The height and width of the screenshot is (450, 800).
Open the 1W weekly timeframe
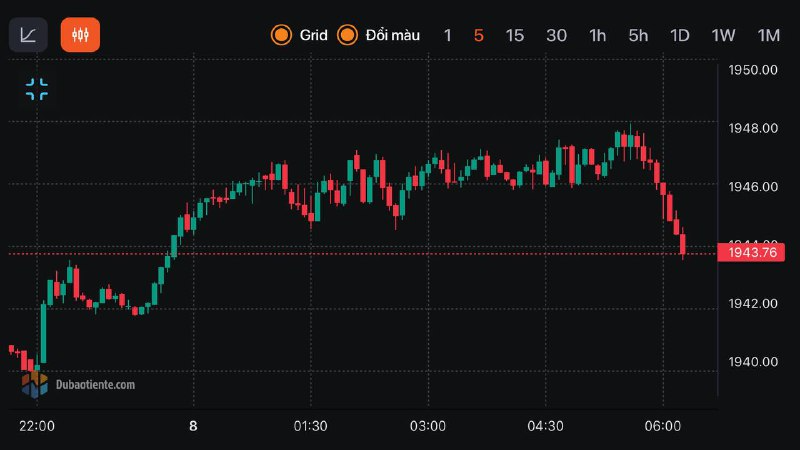pyautogui.click(x=723, y=35)
